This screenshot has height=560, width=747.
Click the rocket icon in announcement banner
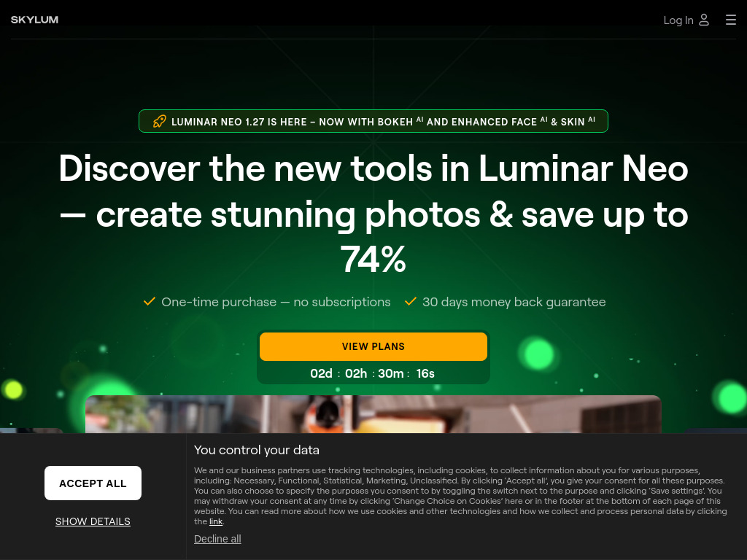tap(159, 122)
